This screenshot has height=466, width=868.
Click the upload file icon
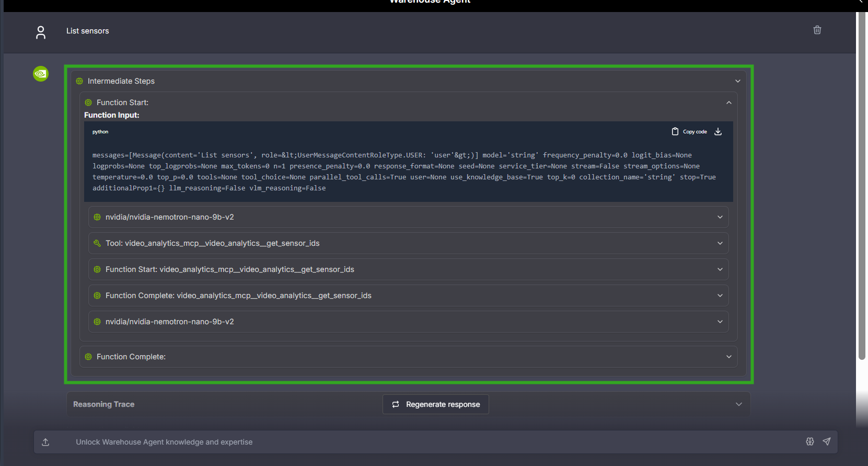click(x=46, y=442)
